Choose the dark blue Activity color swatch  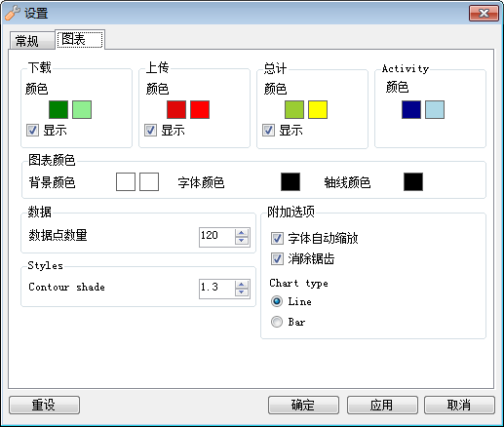[411, 109]
